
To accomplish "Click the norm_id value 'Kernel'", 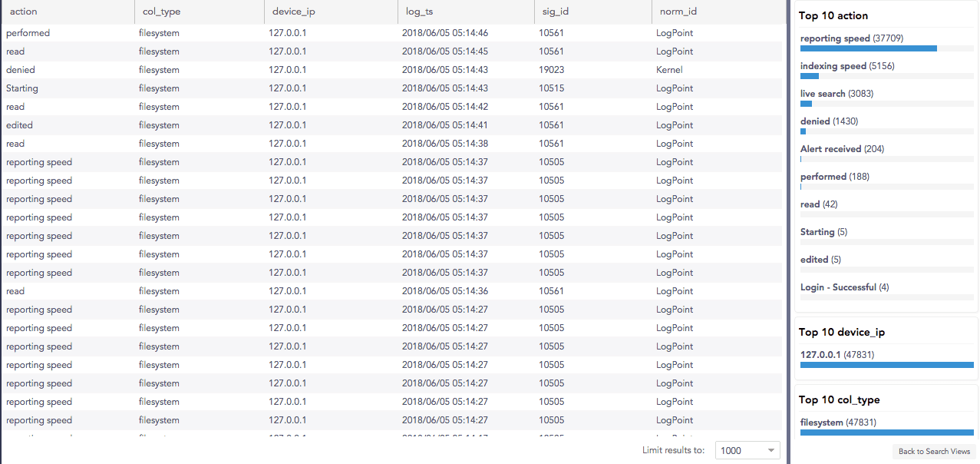I will 668,69.
